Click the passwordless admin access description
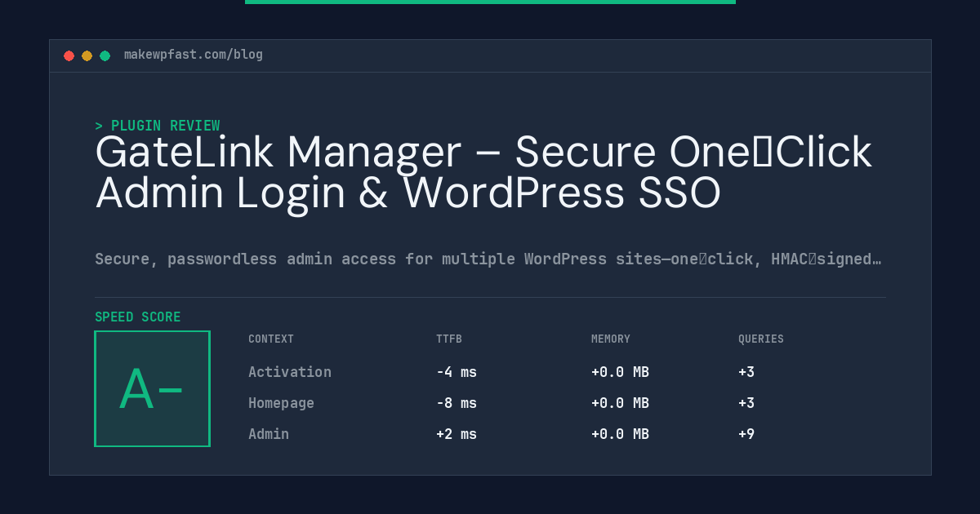The image size is (980, 514). 488,259
